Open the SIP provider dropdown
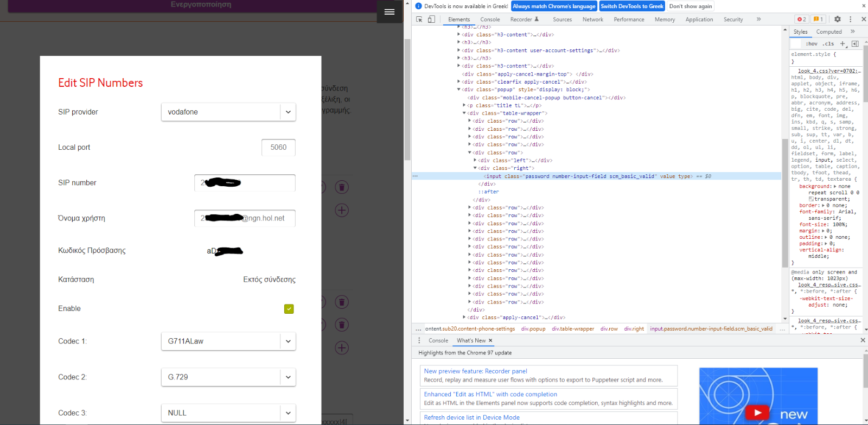The image size is (868, 425). point(228,112)
